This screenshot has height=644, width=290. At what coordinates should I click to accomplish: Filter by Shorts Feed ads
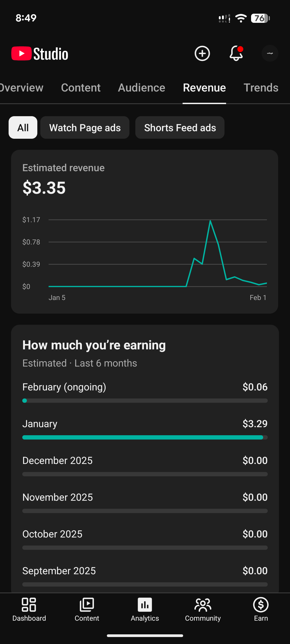click(180, 127)
